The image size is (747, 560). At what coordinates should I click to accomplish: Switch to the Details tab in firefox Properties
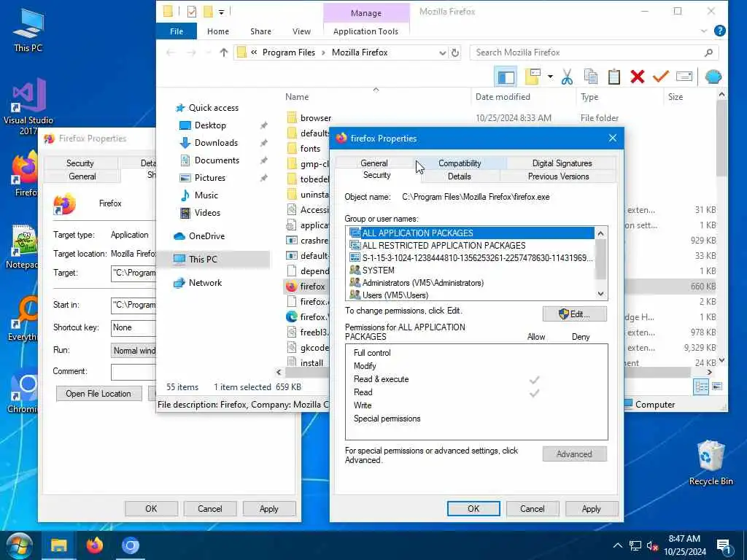(x=460, y=176)
